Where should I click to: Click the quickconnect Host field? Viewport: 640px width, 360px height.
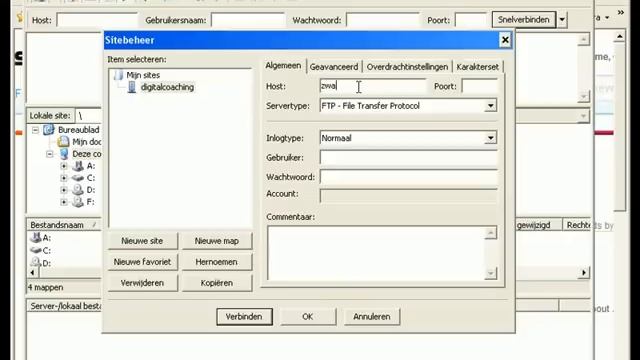point(97,20)
